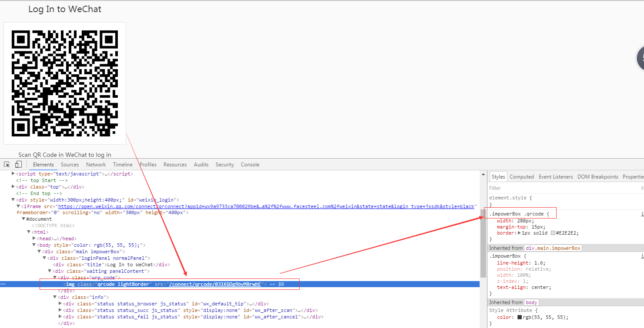Expand the head node

click(x=34, y=239)
